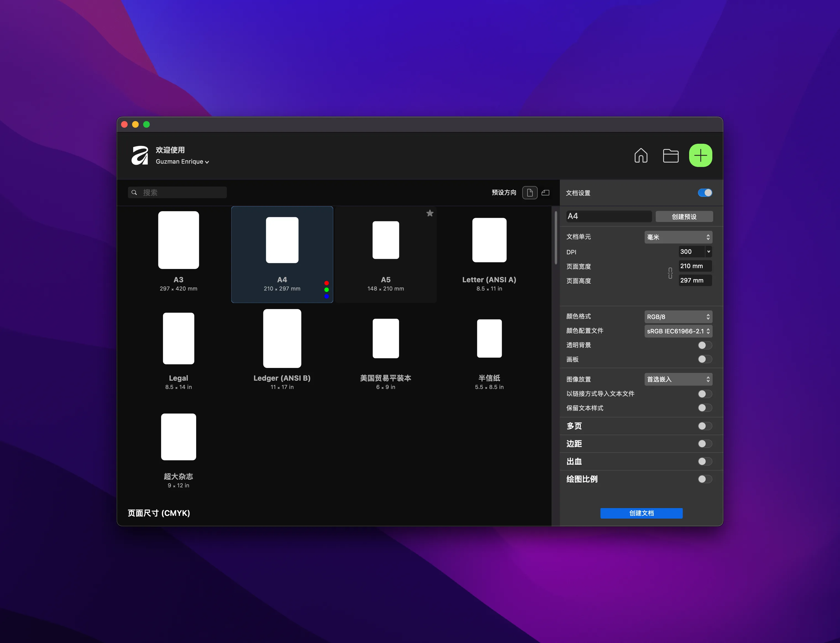Click the 创建预设 button
The height and width of the screenshot is (643, 840).
pyautogui.click(x=684, y=217)
